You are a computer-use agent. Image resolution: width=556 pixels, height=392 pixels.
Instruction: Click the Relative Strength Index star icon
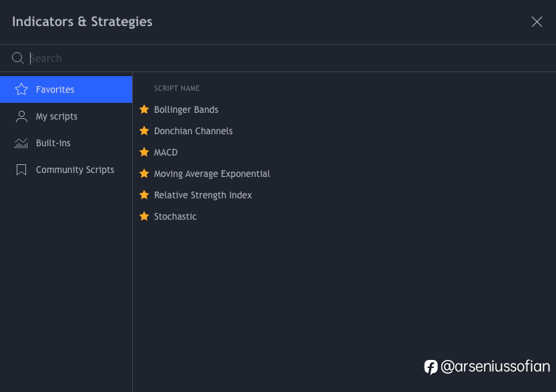pyautogui.click(x=144, y=195)
